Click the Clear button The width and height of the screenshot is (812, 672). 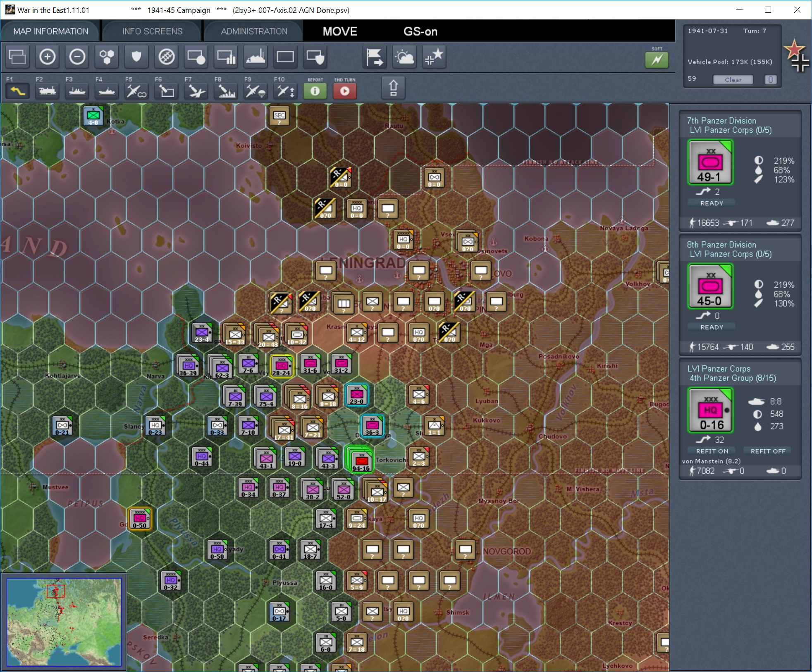click(x=733, y=80)
